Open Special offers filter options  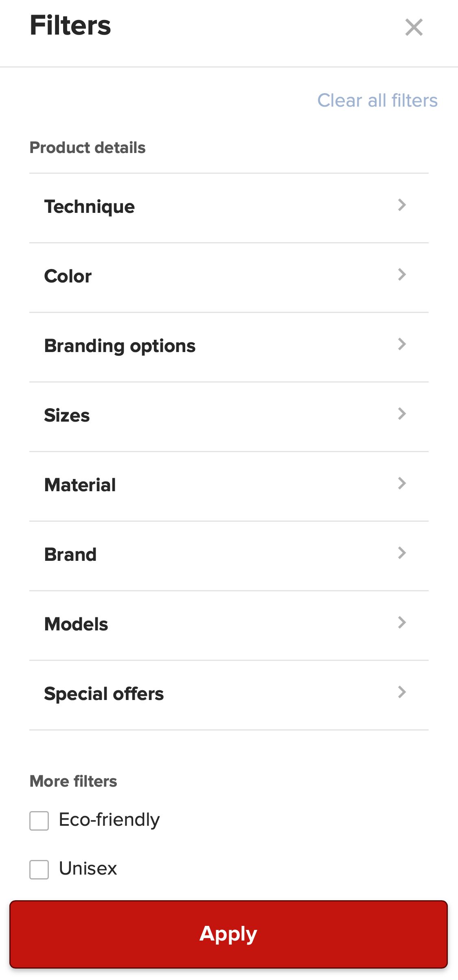229,693
